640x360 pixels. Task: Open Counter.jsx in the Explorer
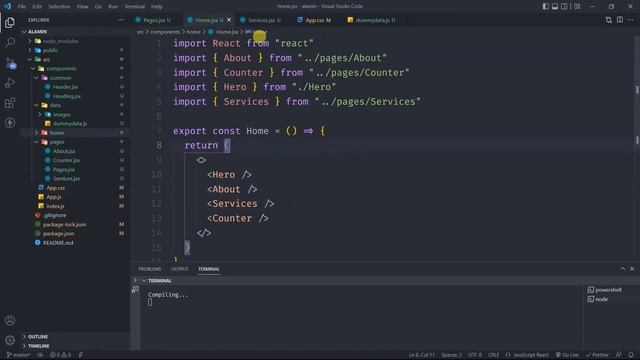[66, 160]
